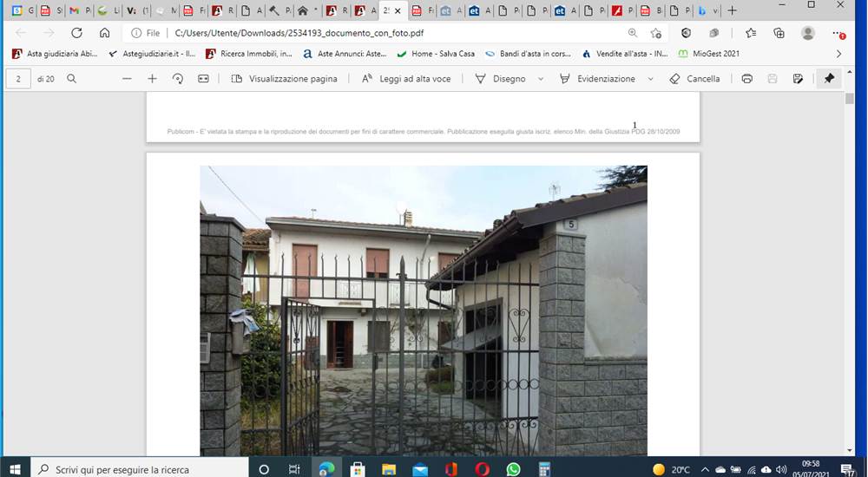Print the PDF document
The width and height of the screenshot is (868, 477).
746,79
